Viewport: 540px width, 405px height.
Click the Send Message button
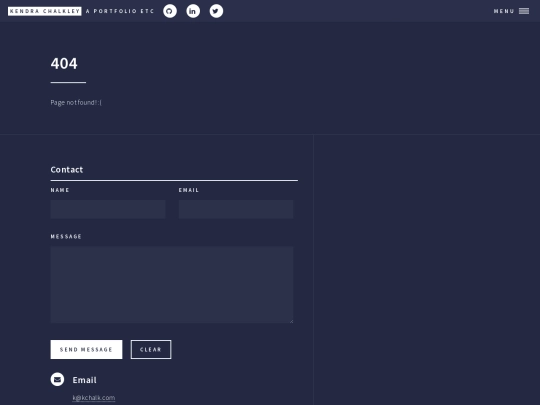tap(86, 350)
